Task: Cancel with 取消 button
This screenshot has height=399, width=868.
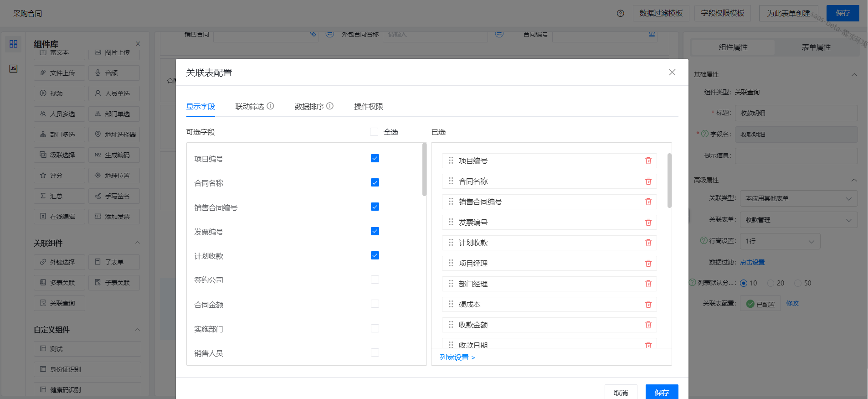Action: pos(621,392)
